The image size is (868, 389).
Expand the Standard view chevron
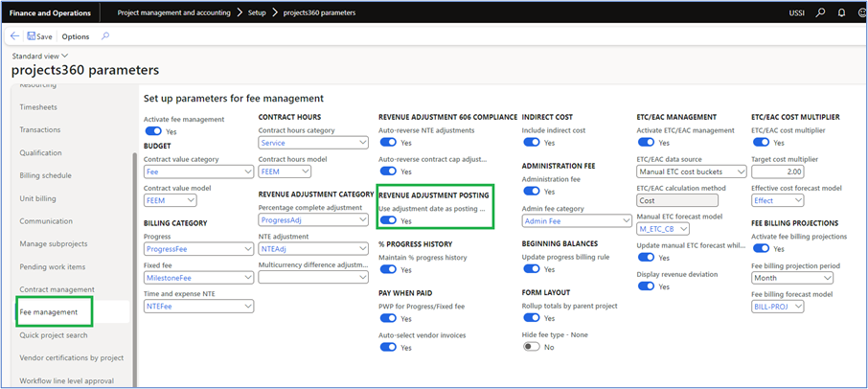pos(65,57)
